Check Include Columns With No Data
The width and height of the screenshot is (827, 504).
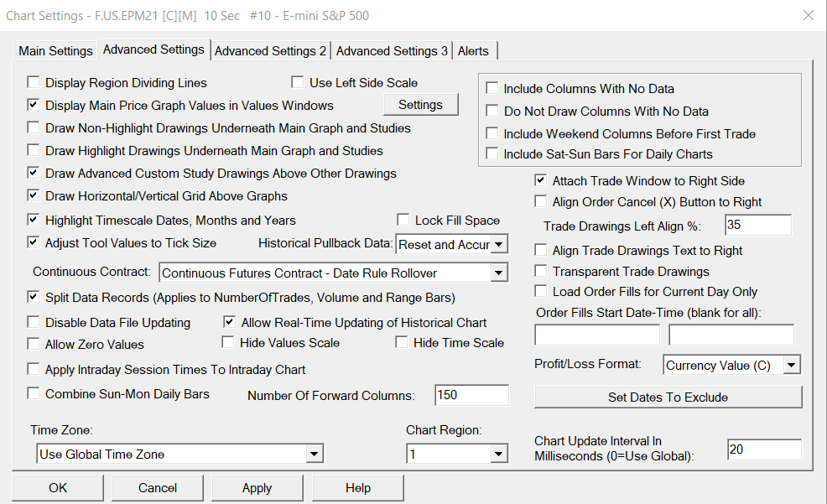(x=492, y=89)
